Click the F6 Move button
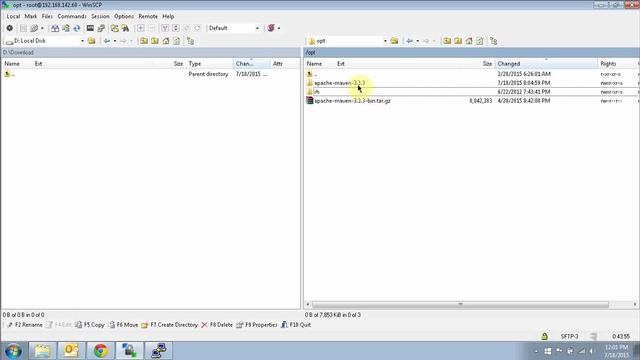 (x=123, y=325)
